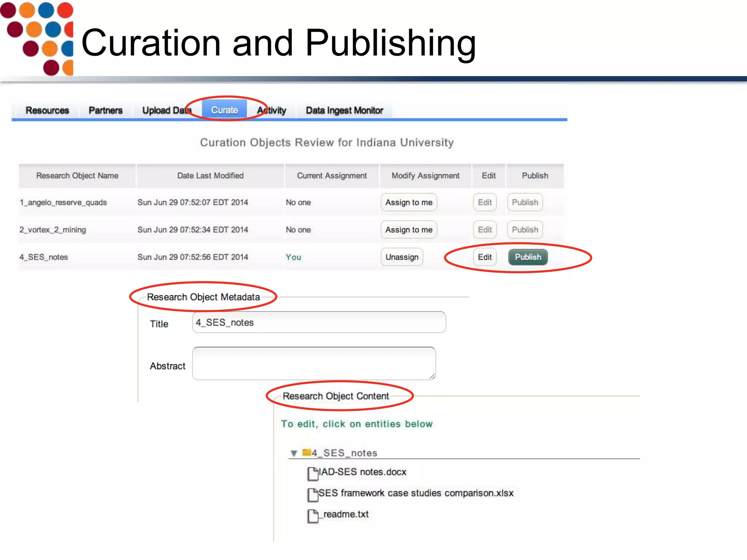Unassign the 4_SES_notes object

pyautogui.click(x=402, y=257)
